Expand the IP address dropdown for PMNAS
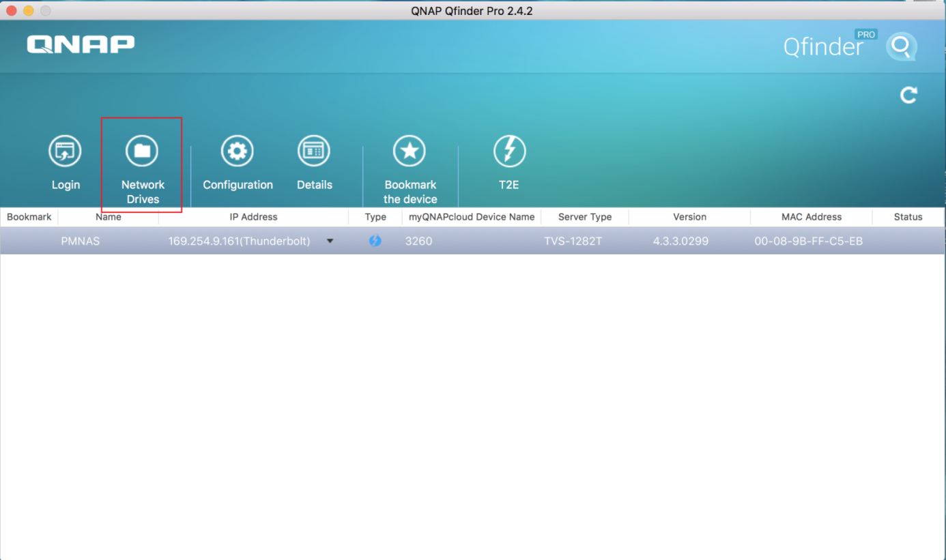Screen dimensions: 946x560 (330, 241)
